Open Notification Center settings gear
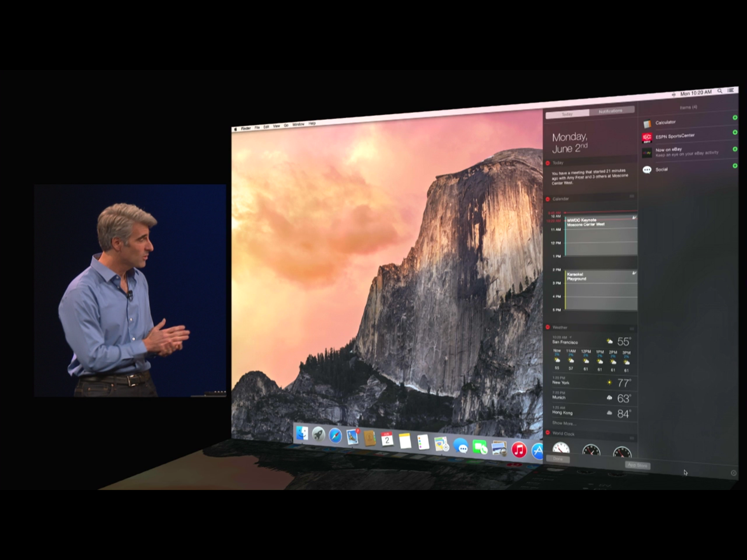This screenshot has height=560, width=747. (x=734, y=473)
